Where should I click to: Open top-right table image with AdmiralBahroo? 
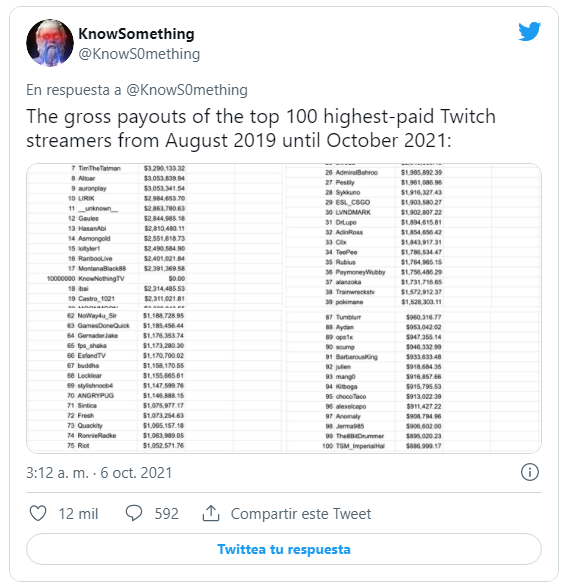pyautogui.click(x=413, y=236)
